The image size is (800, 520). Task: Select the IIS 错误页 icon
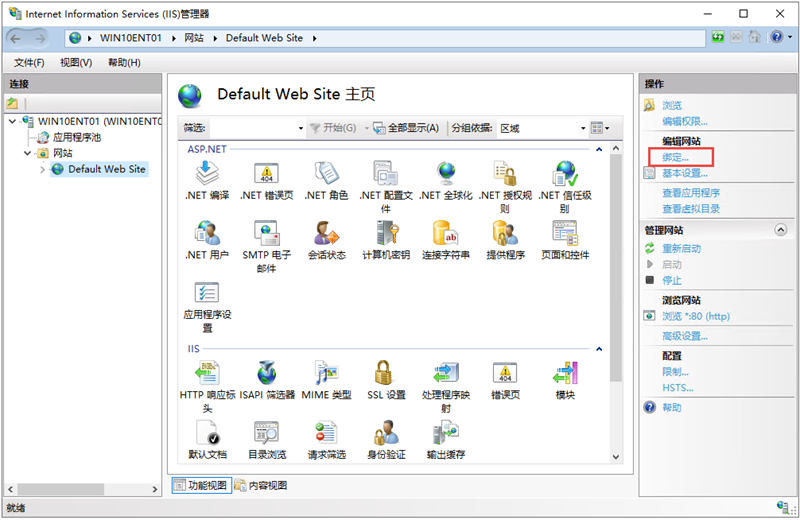[505, 373]
